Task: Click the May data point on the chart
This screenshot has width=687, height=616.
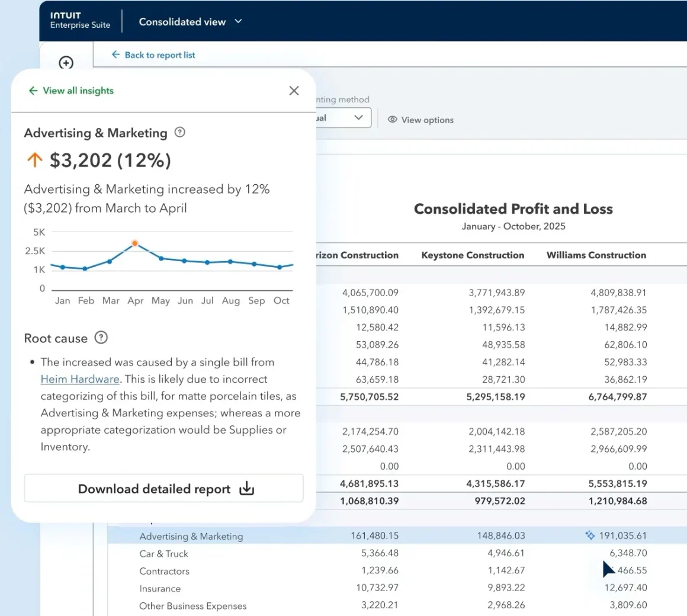Action: click(x=161, y=258)
